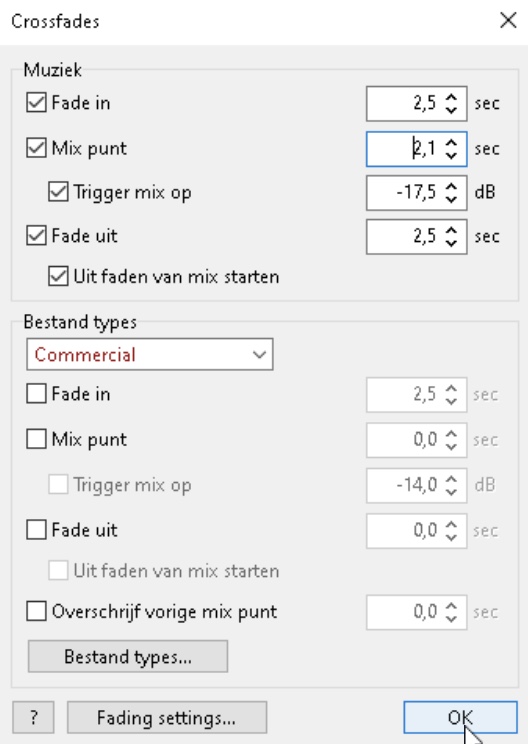Screen dimensions: 528x744
Task: Close the Crossfades dialog with X
Action: [x=508, y=20]
